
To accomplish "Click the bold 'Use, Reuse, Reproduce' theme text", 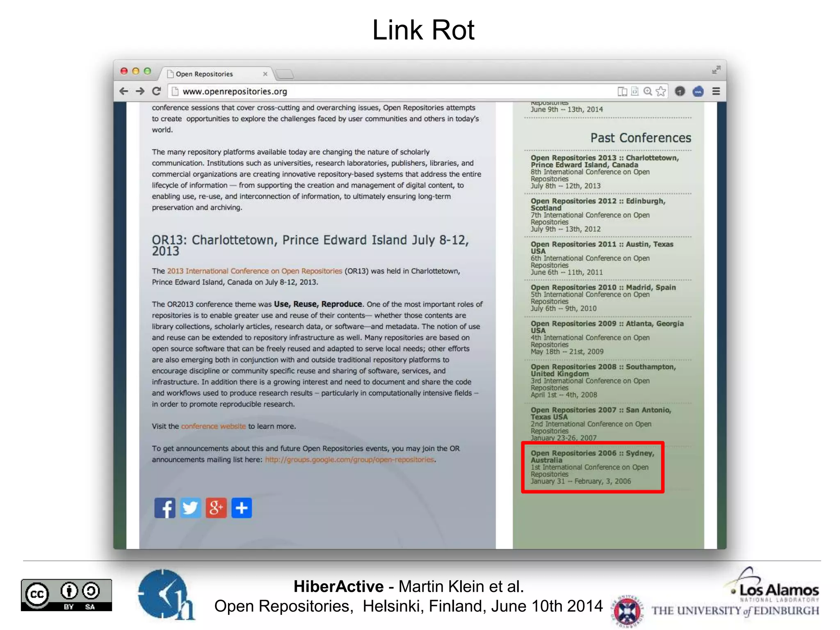I will [x=318, y=304].
